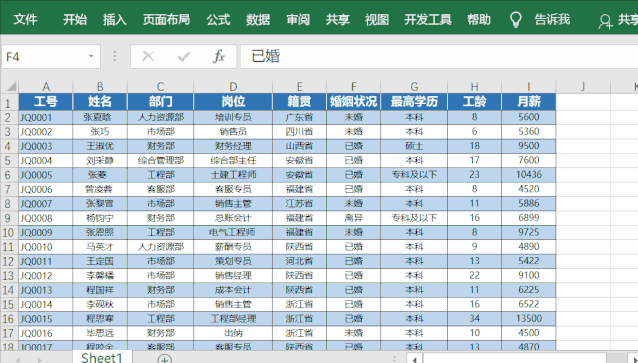Switch to the Sheet1 tab
The height and width of the screenshot is (363, 638).
102,357
